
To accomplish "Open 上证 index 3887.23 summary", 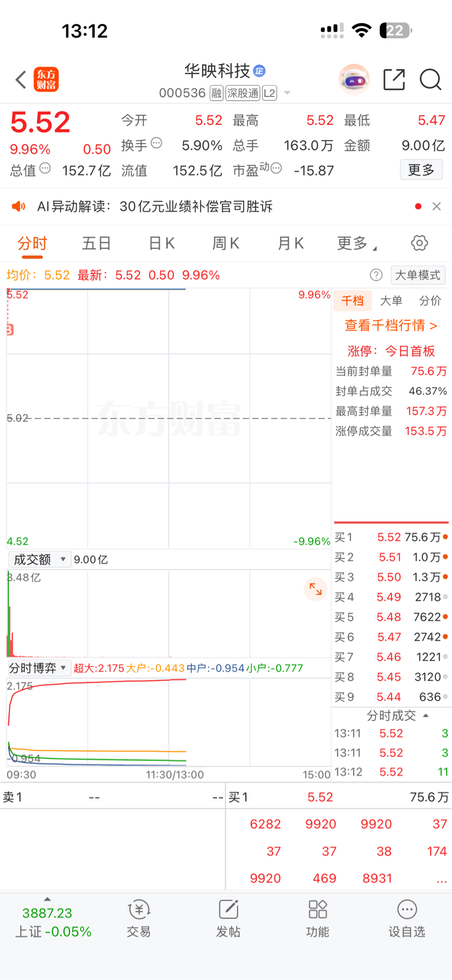I will click(x=53, y=922).
